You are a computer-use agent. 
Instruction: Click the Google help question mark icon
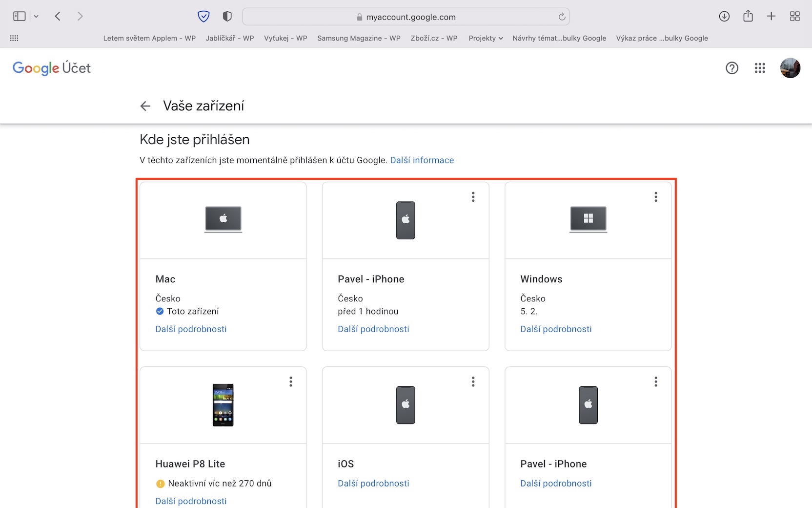coord(732,68)
